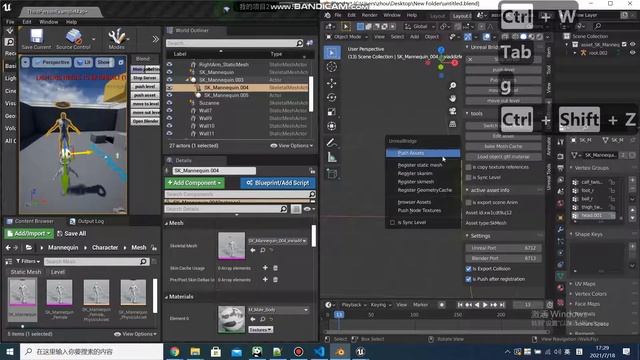
Task: Select Blender's Select Box tool
Action: tap(332, 53)
